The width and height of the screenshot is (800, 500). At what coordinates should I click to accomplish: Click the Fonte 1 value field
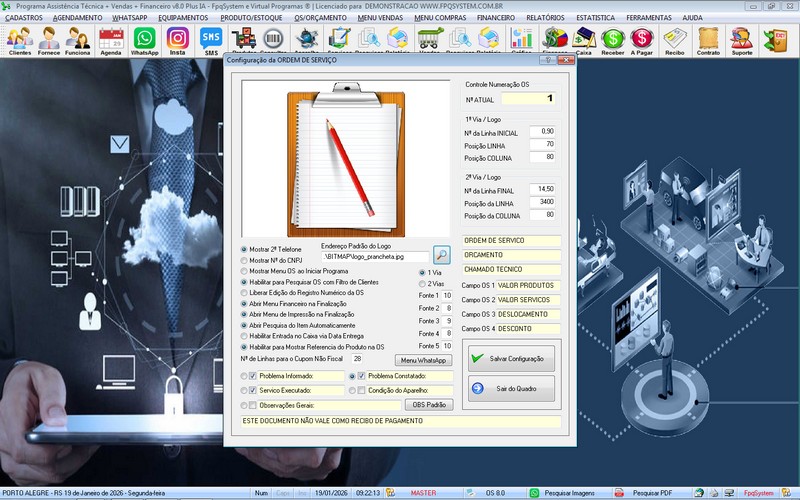[x=447, y=295]
